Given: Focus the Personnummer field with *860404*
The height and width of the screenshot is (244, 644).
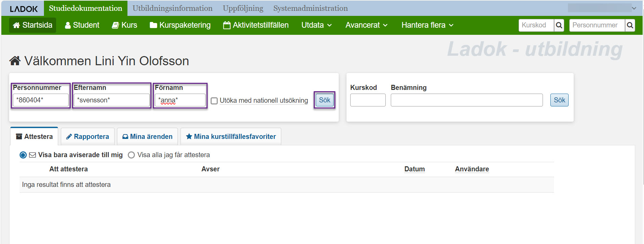Looking at the screenshot, I should (41, 100).
